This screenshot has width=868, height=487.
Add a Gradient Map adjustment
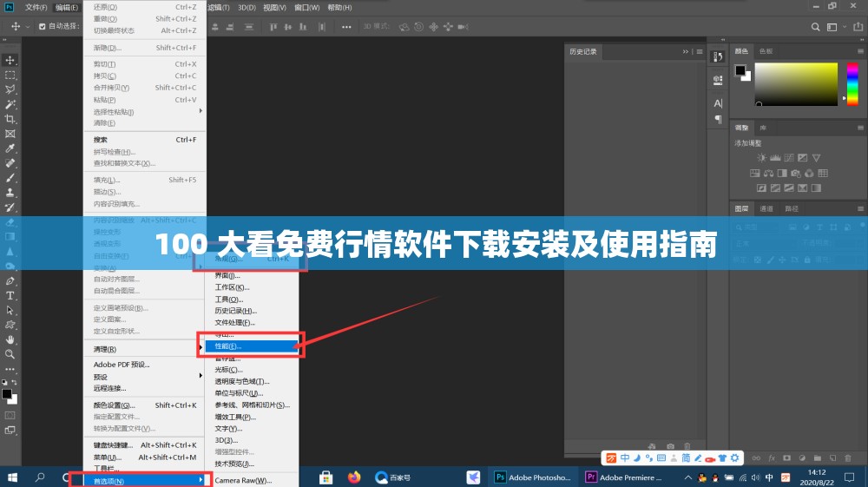pyautogui.click(x=816, y=188)
